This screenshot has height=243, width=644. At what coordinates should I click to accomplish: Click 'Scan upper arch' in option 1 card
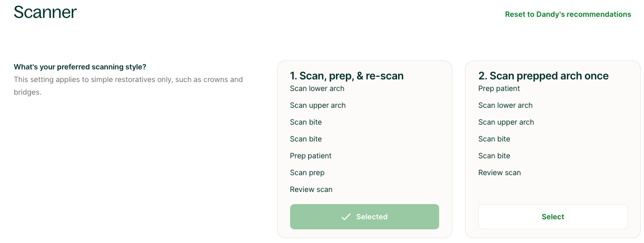tap(318, 105)
